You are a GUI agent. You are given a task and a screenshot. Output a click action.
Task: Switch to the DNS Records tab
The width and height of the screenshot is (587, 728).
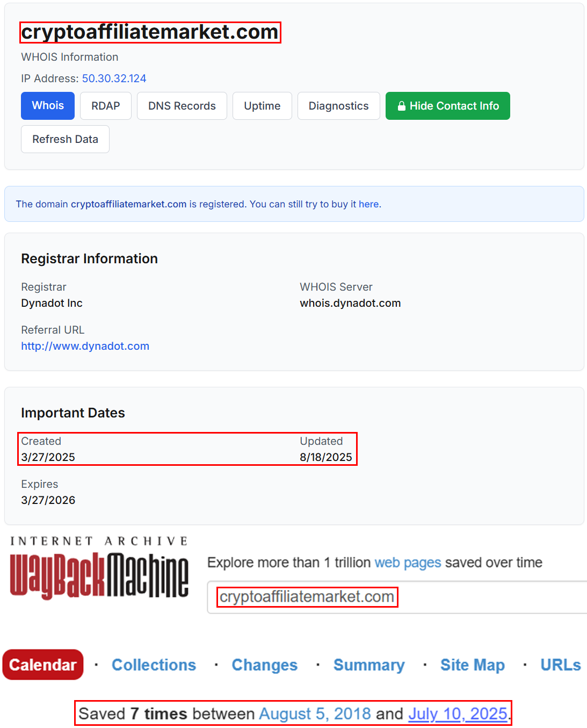(182, 106)
